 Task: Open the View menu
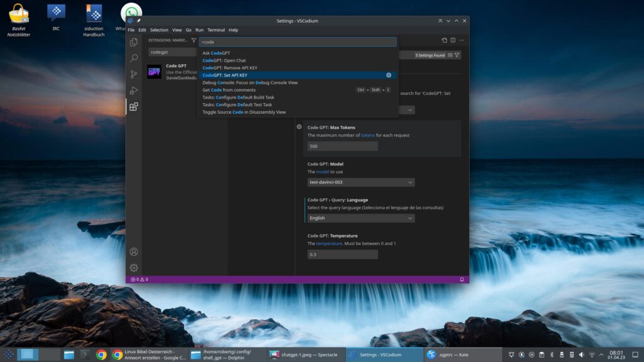tap(177, 30)
